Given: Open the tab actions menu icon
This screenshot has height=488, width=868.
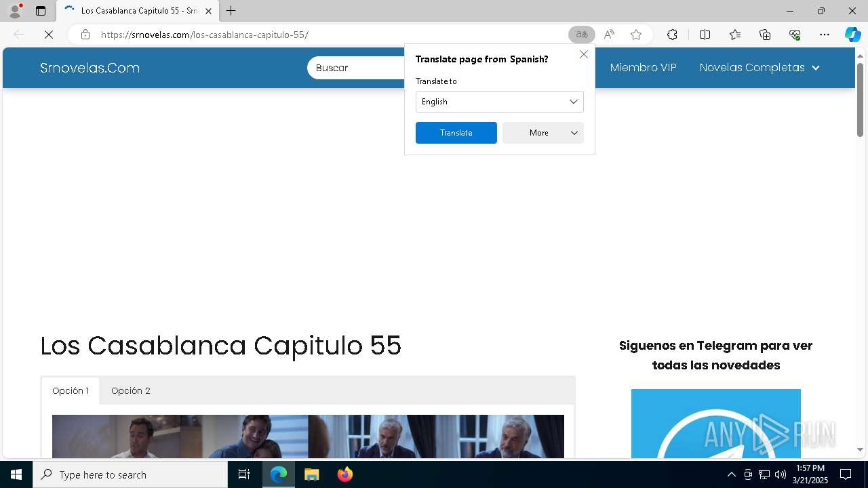Looking at the screenshot, I should [x=41, y=11].
